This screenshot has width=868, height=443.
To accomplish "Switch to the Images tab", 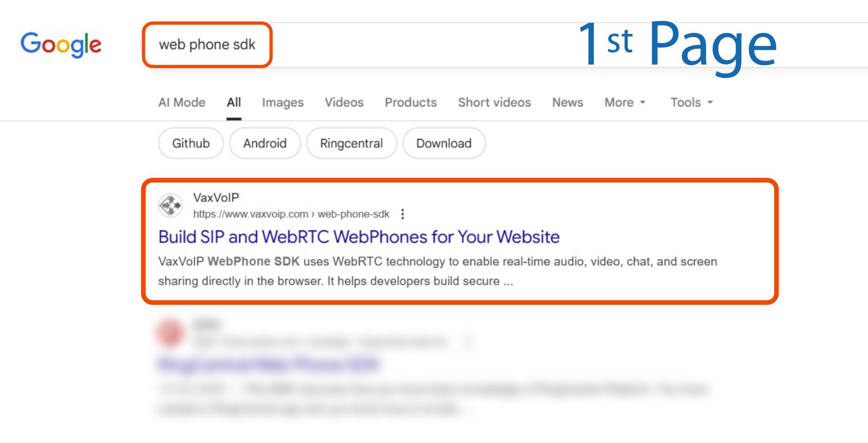I will (x=282, y=103).
